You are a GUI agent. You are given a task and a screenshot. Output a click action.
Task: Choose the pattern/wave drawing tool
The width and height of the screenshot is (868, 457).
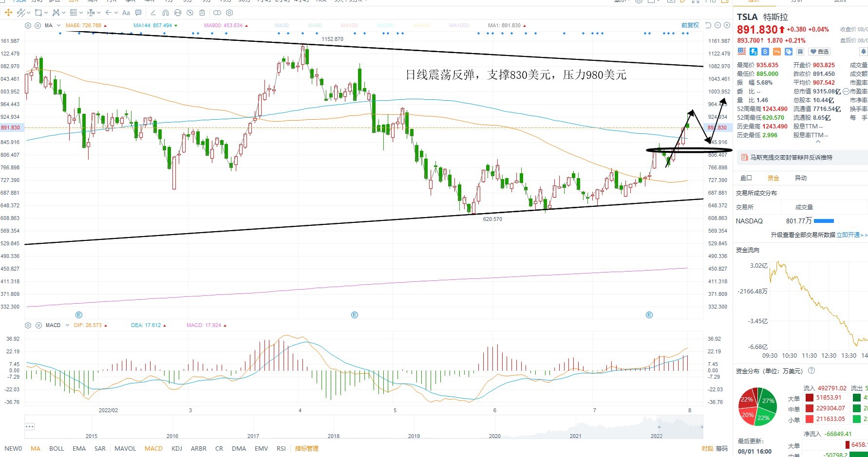pyautogui.click(x=56, y=13)
